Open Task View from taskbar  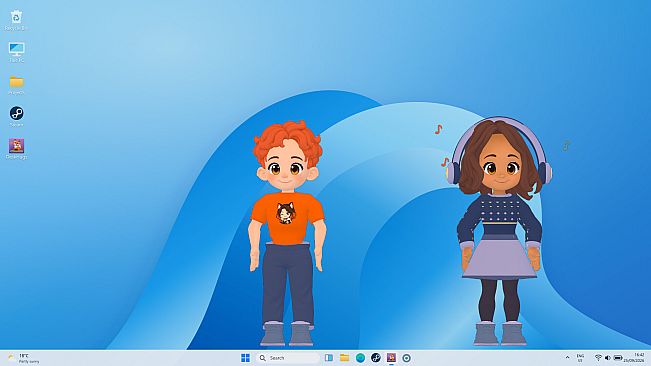tap(329, 358)
